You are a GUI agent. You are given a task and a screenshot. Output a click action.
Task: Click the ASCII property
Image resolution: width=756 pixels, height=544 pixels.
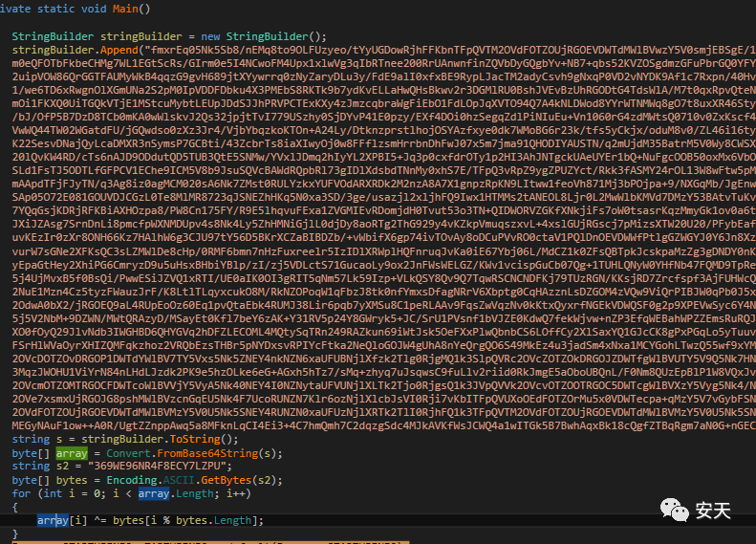[x=179, y=480]
